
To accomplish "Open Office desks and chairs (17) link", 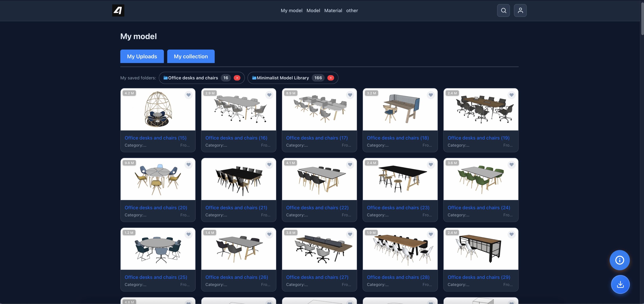I will [x=317, y=138].
